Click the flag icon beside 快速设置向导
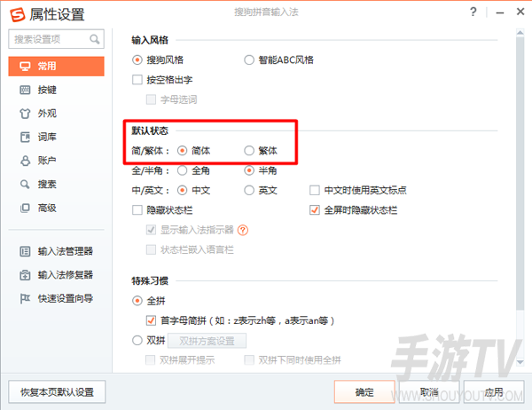The image size is (532, 410). [x=25, y=298]
